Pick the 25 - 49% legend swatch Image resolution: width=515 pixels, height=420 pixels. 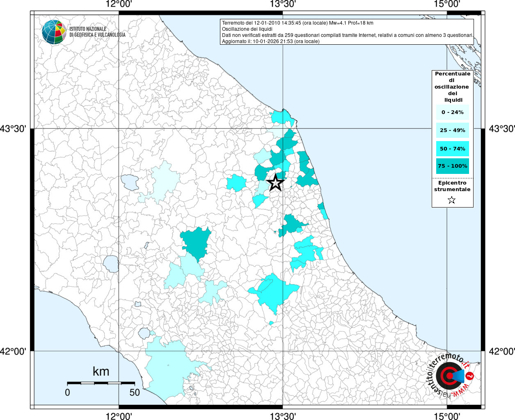tap(452, 130)
